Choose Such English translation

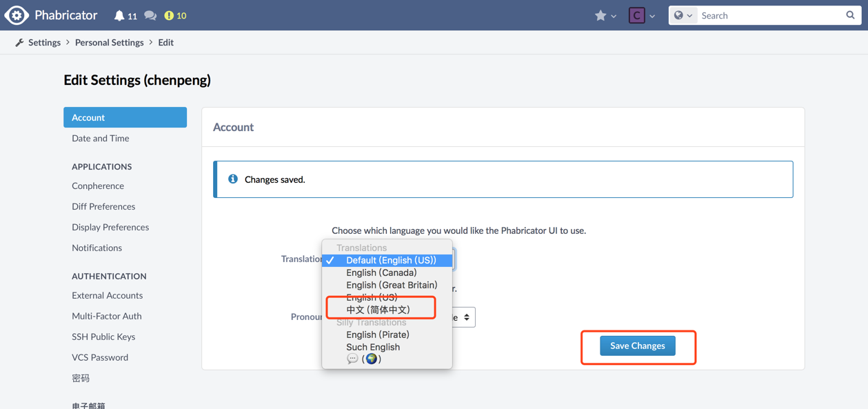click(387, 347)
